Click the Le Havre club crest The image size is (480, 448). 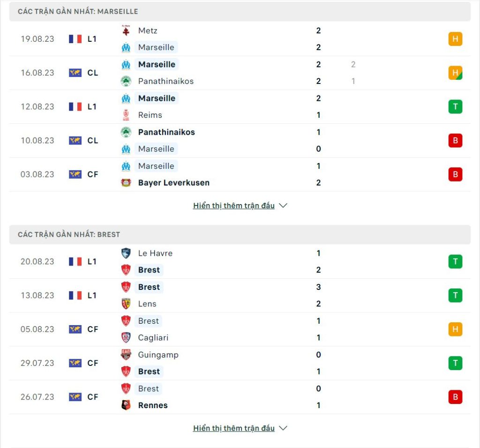tap(126, 253)
